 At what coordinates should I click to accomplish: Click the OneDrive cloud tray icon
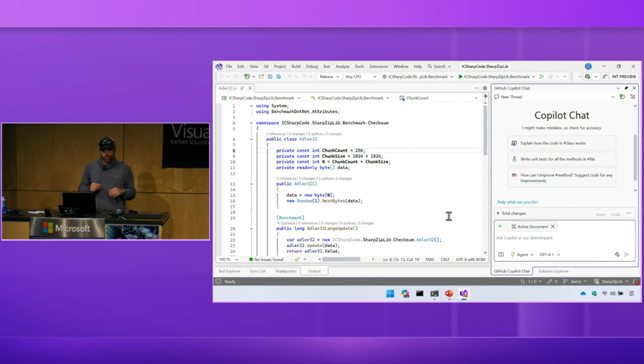click(x=583, y=294)
